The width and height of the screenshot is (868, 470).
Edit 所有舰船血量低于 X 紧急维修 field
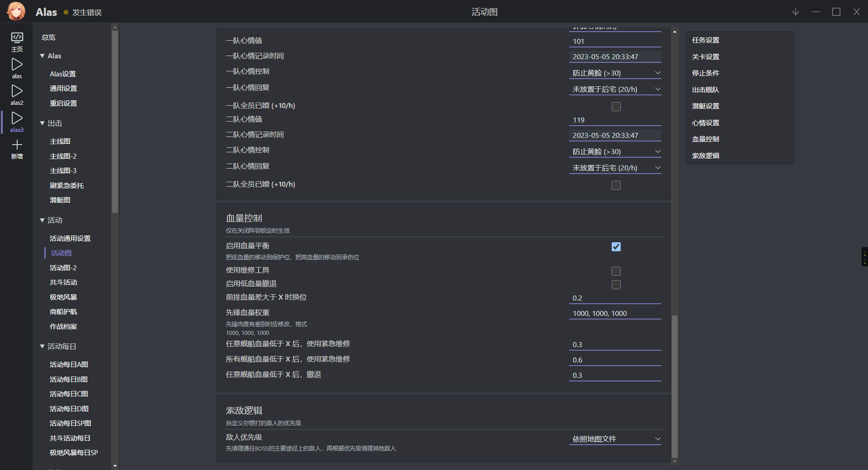(615, 360)
